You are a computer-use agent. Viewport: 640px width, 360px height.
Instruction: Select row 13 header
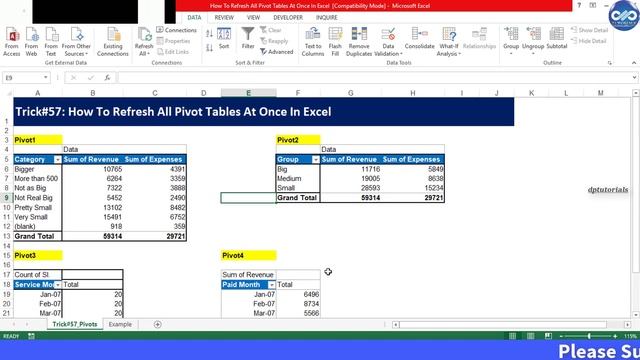(x=7, y=236)
